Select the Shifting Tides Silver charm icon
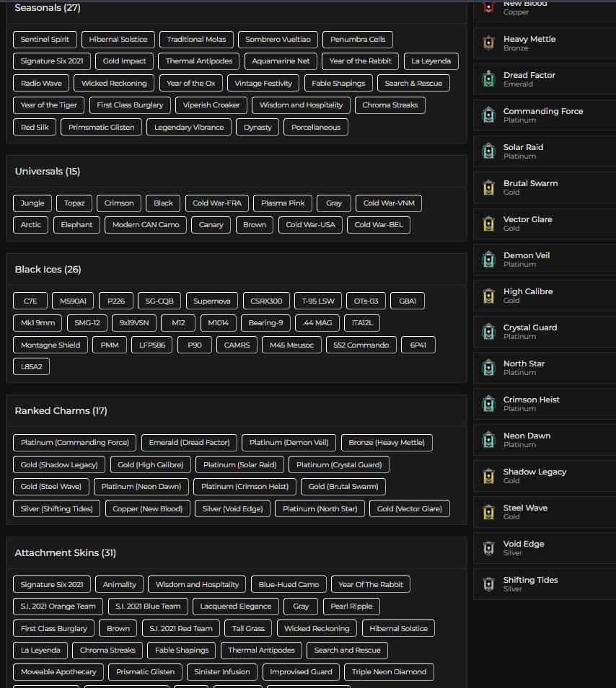This screenshot has height=688, width=616. [x=488, y=584]
